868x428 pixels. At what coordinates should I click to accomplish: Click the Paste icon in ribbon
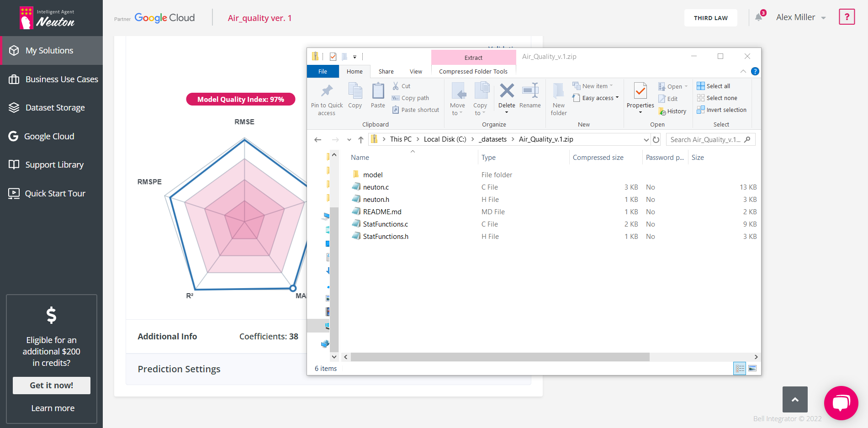(x=378, y=91)
